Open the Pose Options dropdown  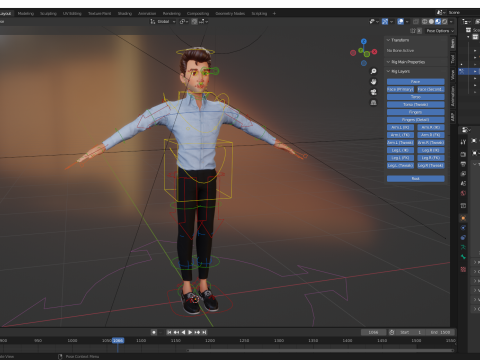pos(440,31)
